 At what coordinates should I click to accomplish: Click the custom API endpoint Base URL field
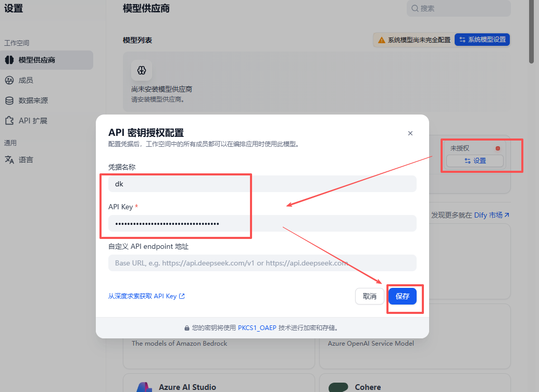click(262, 263)
